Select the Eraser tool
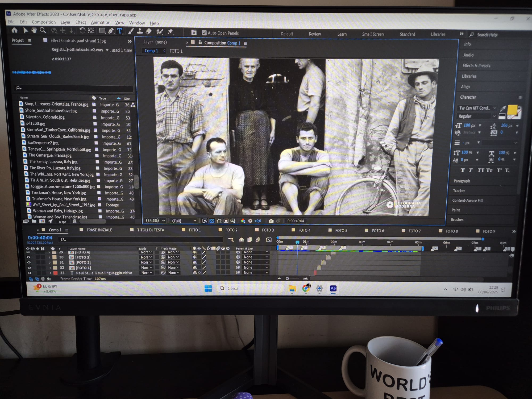 point(149,32)
